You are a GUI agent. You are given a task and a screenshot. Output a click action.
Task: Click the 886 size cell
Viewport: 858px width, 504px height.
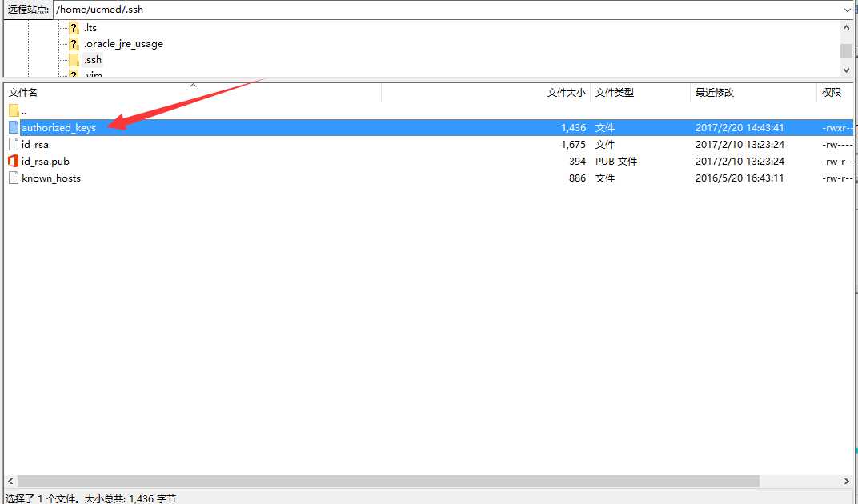(577, 178)
